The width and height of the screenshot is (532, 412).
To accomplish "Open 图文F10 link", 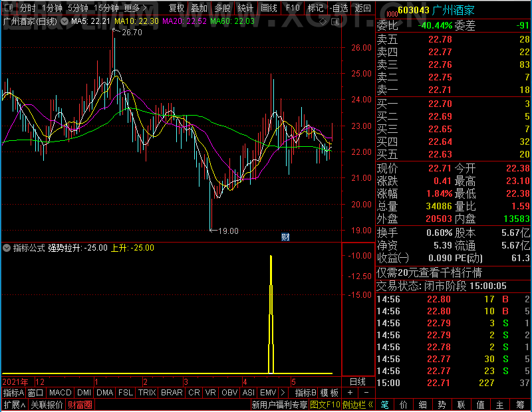I will coord(325,405).
